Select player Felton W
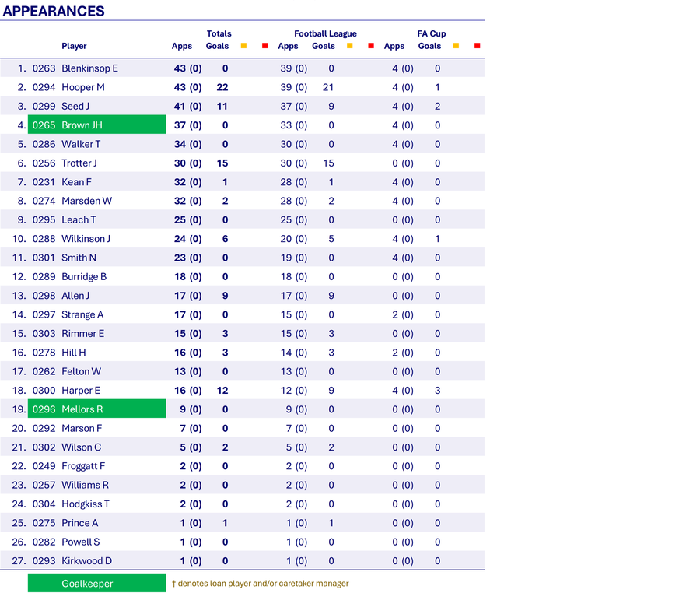The width and height of the screenshot is (700, 593). [81, 371]
